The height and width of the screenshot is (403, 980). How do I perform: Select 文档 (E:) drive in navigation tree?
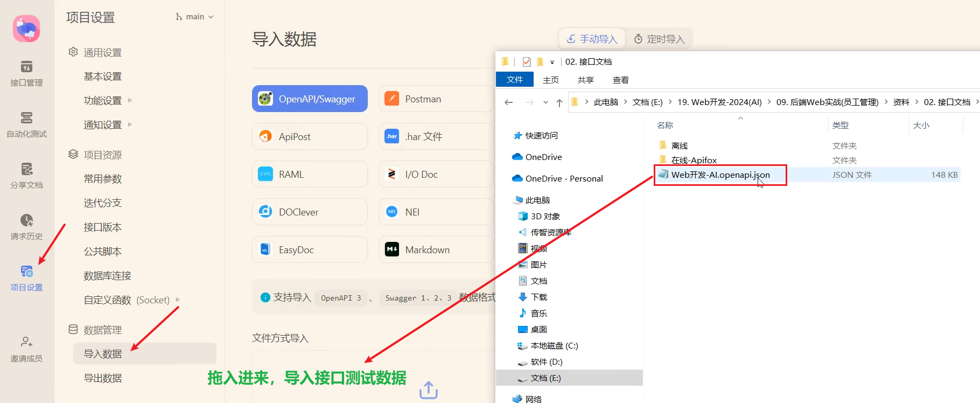pyautogui.click(x=545, y=378)
